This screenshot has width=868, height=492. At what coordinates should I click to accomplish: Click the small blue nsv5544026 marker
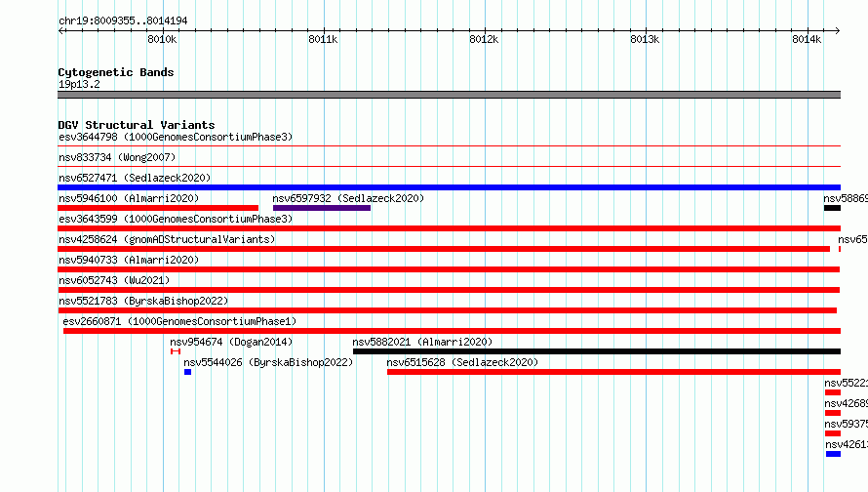[187, 372]
